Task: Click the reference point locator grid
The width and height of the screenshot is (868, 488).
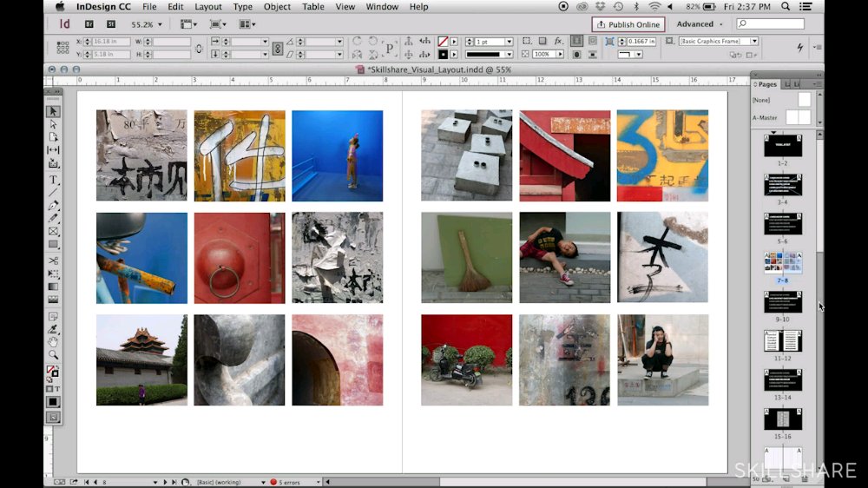Action: 62,48
